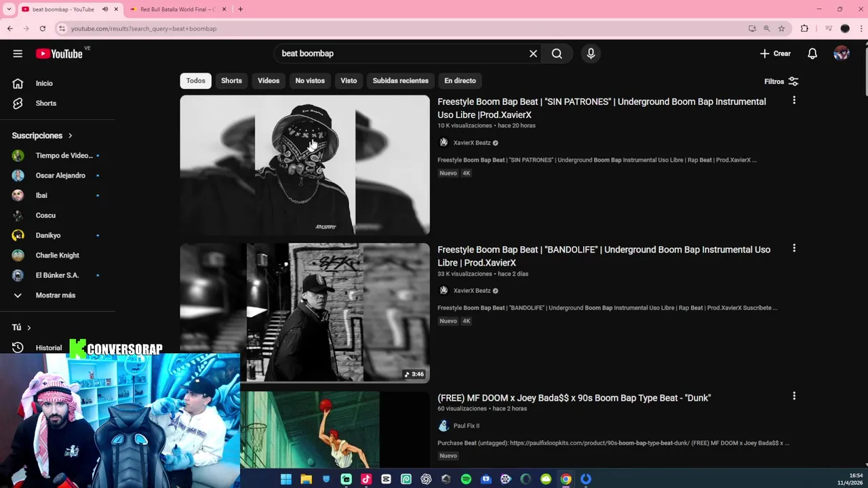Open the MF DOOM Dunk video title

click(x=574, y=398)
